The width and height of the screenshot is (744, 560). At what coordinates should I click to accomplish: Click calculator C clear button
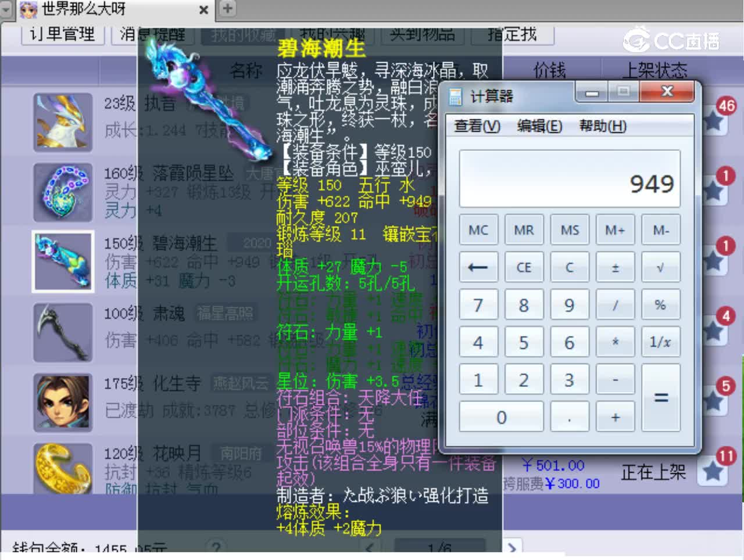click(x=570, y=267)
